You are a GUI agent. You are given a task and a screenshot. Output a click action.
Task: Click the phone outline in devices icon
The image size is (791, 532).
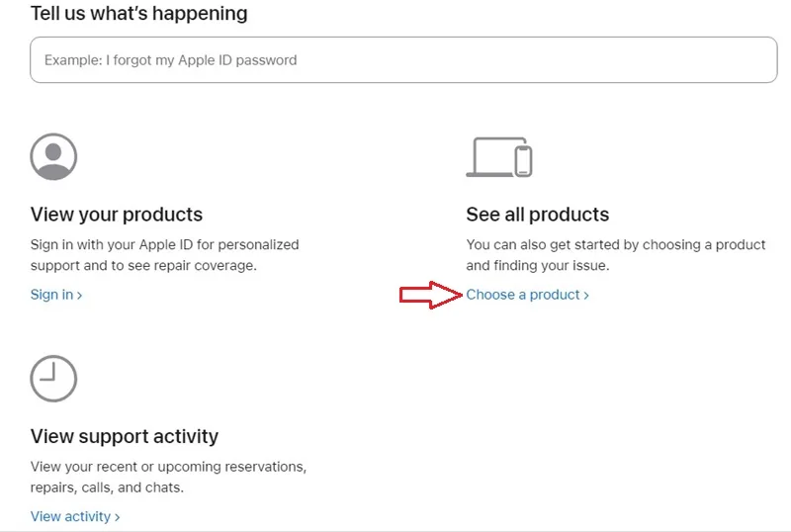click(x=524, y=160)
